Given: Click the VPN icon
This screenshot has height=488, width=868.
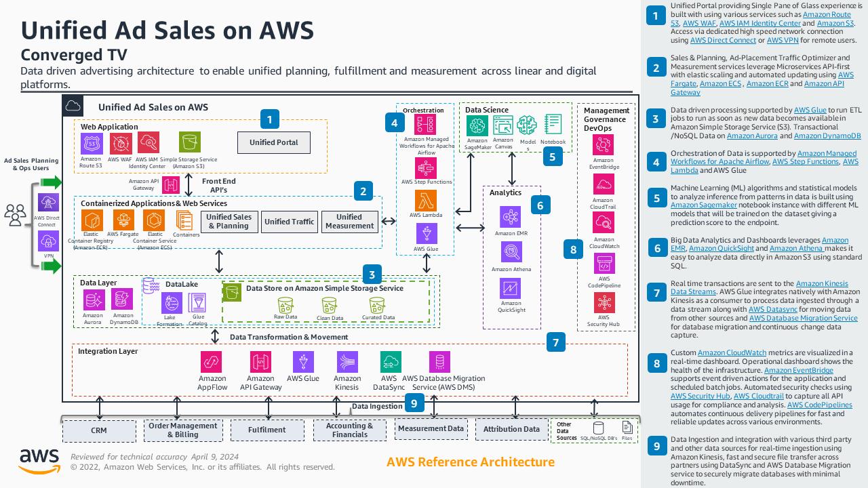Looking at the screenshot, I should tap(48, 241).
